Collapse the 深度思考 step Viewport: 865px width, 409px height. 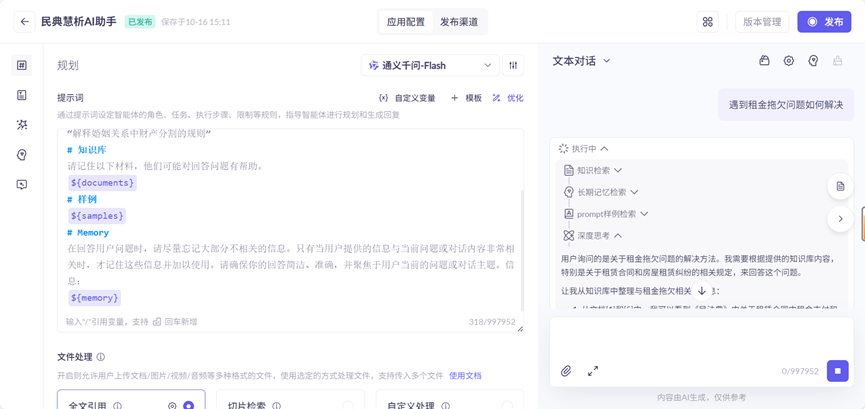click(x=618, y=235)
